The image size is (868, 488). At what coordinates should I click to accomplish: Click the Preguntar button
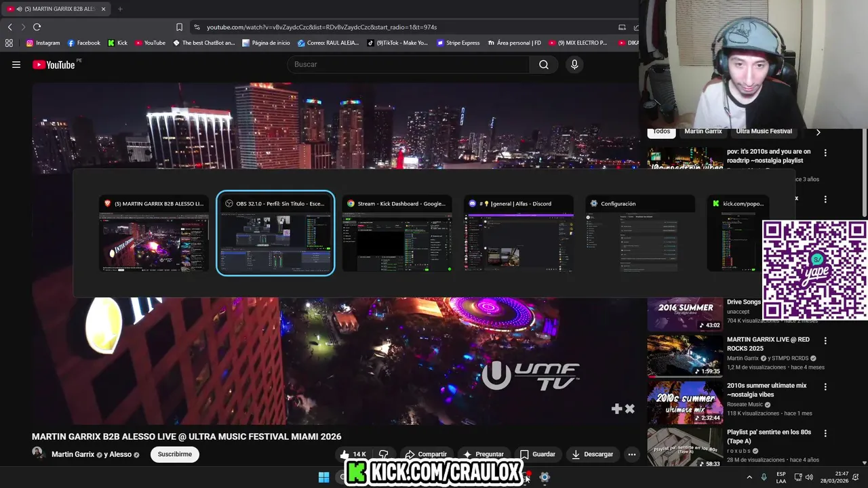click(x=484, y=454)
